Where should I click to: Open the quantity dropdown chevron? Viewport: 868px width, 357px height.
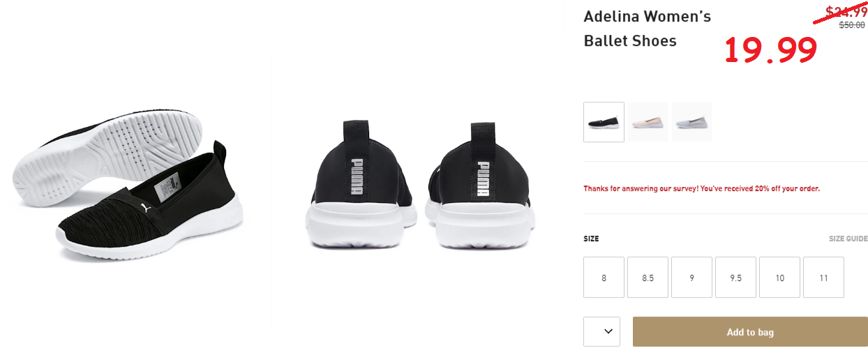click(602, 332)
